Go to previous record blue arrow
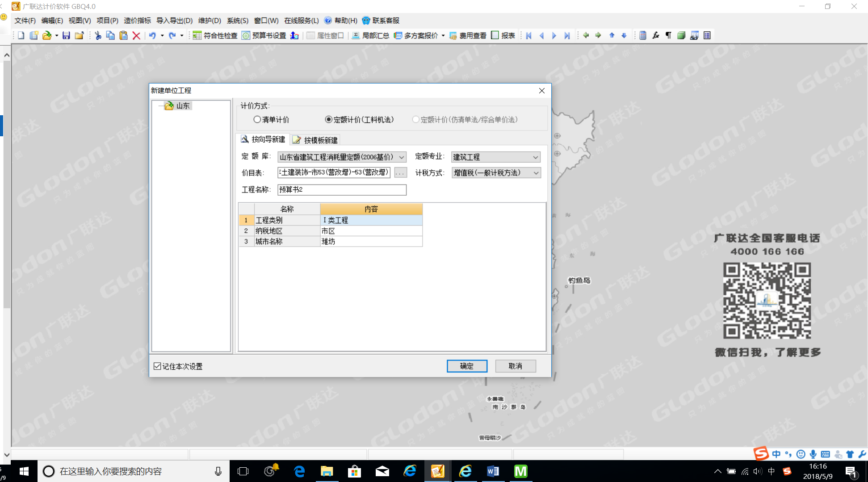The height and width of the screenshot is (482, 868). (541, 36)
